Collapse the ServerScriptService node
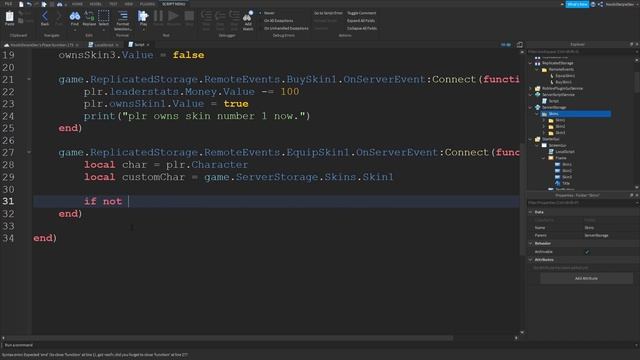 (531, 95)
